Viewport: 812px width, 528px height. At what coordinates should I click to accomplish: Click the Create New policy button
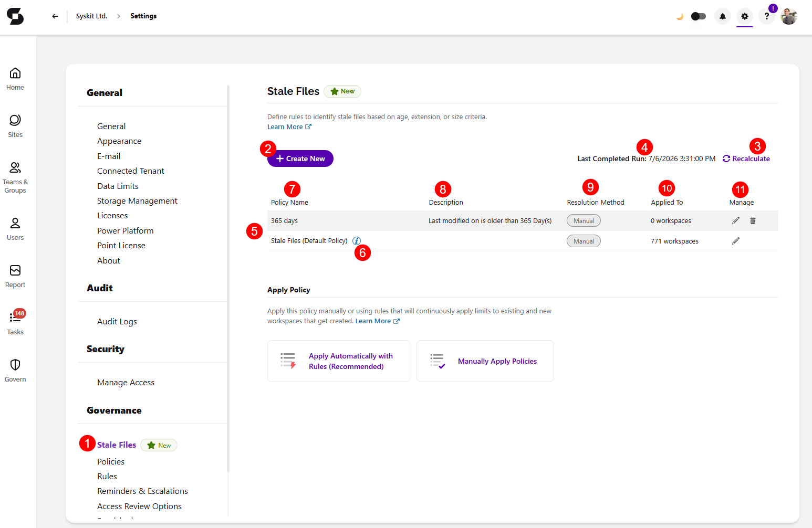pyautogui.click(x=300, y=159)
